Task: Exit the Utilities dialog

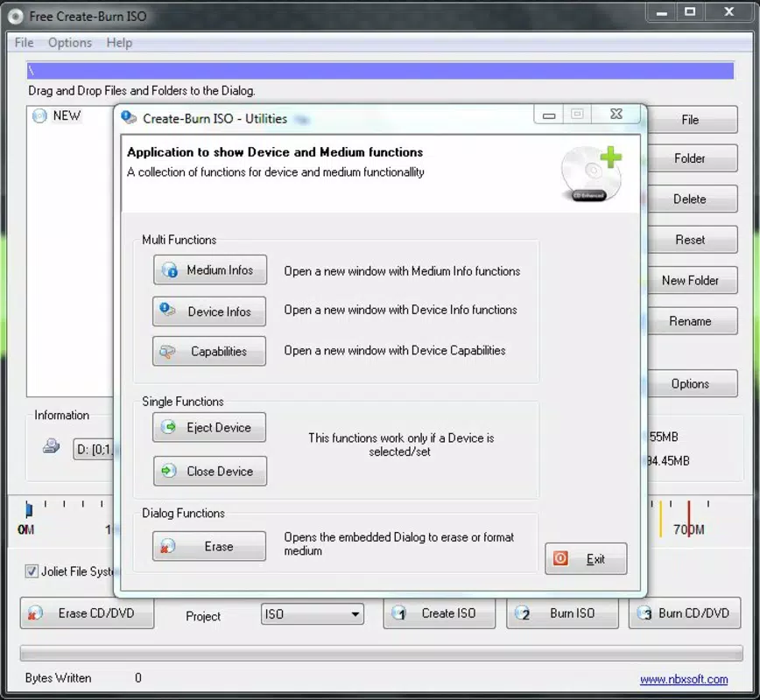Action: 586,558
